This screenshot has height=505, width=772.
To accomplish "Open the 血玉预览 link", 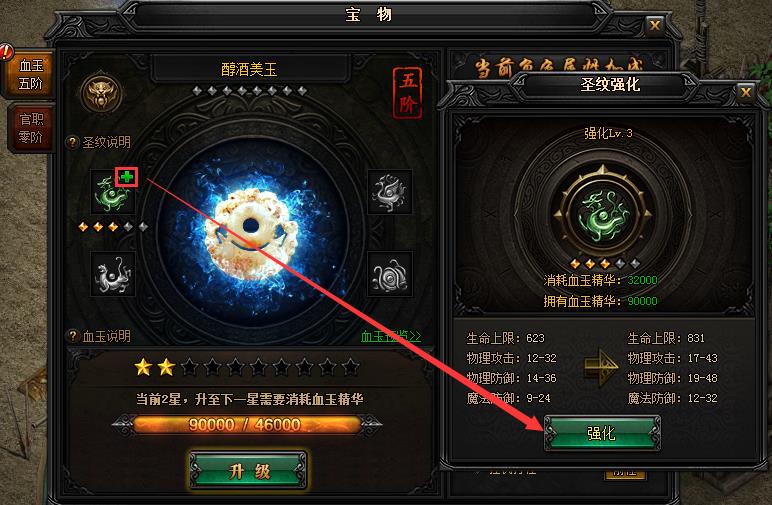I will [x=391, y=336].
